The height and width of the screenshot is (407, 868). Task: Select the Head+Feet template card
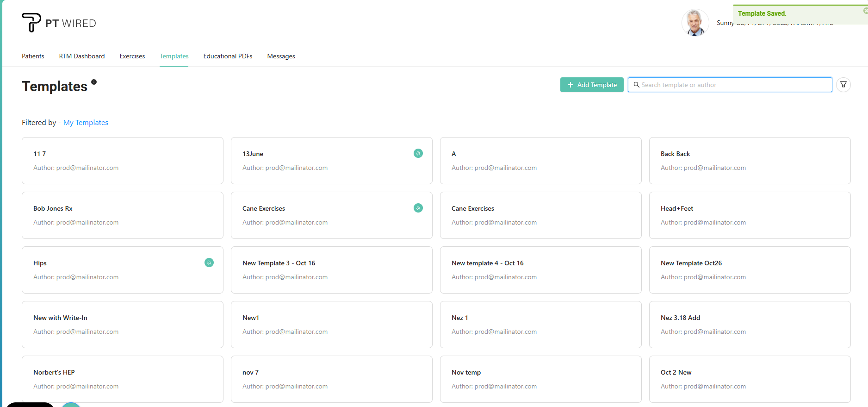coord(750,215)
